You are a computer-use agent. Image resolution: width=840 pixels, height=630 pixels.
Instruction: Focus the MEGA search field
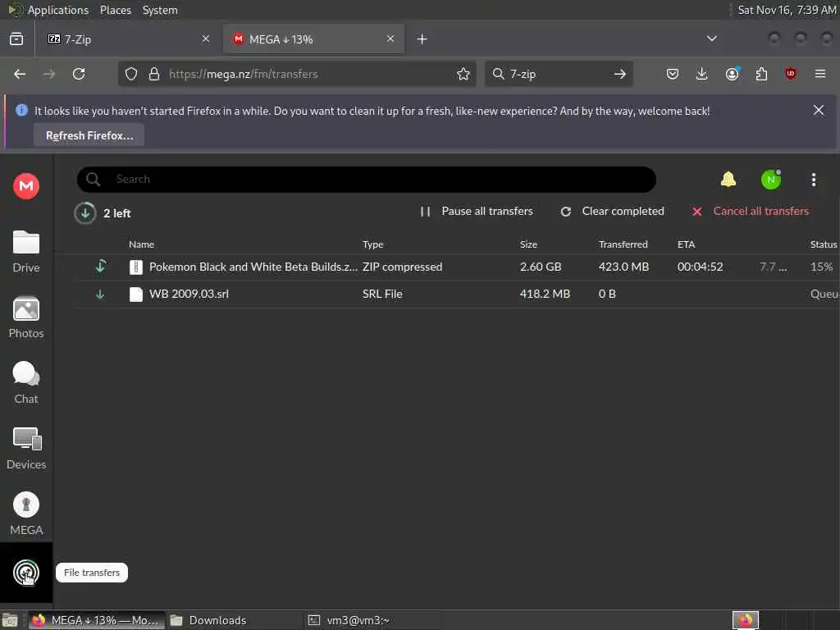tap(367, 180)
